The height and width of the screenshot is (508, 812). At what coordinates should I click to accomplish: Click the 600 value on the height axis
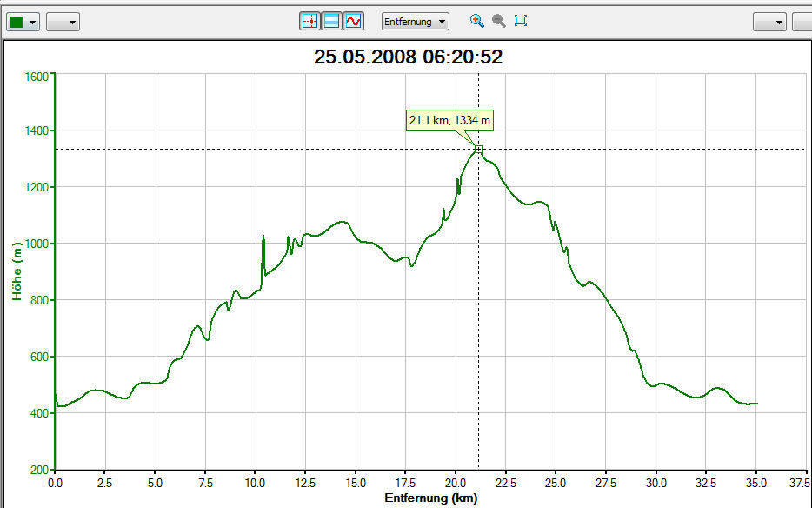coord(39,357)
